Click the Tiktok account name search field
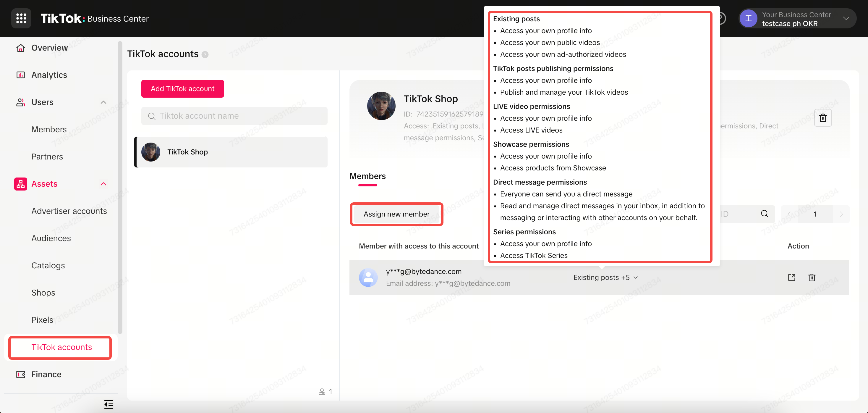 (234, 116)
